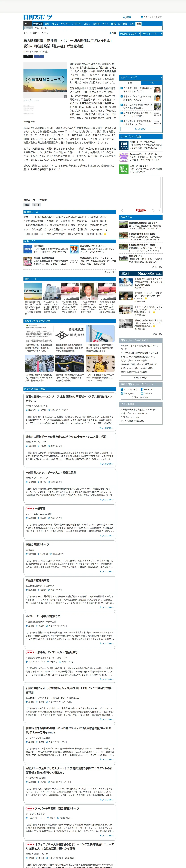Click 社会 keyword tag

27,205
